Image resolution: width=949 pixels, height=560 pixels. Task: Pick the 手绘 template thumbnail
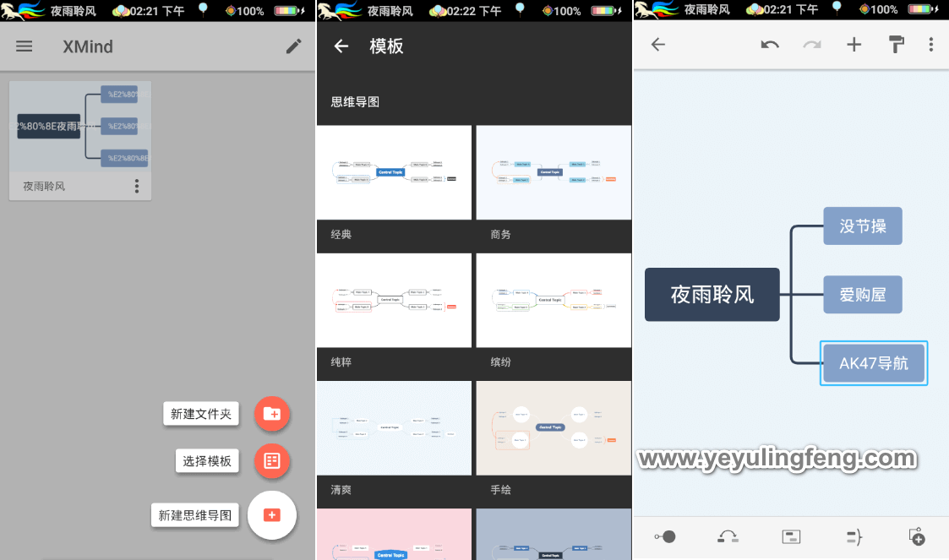pos(554,427)
